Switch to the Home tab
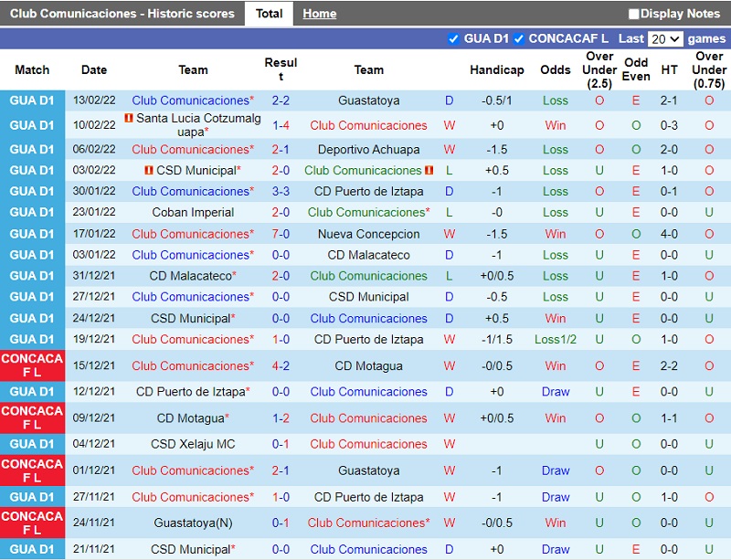The image size is (731, 560). 319,14
